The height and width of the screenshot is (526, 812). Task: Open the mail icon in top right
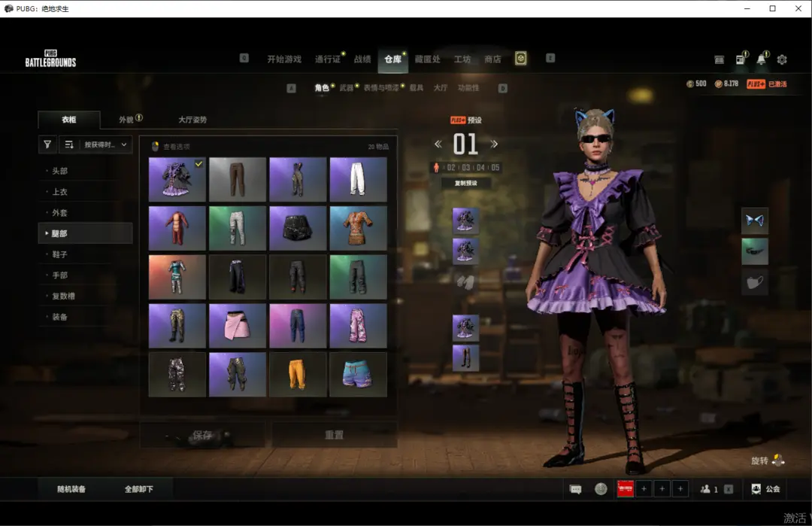[720, 59]
